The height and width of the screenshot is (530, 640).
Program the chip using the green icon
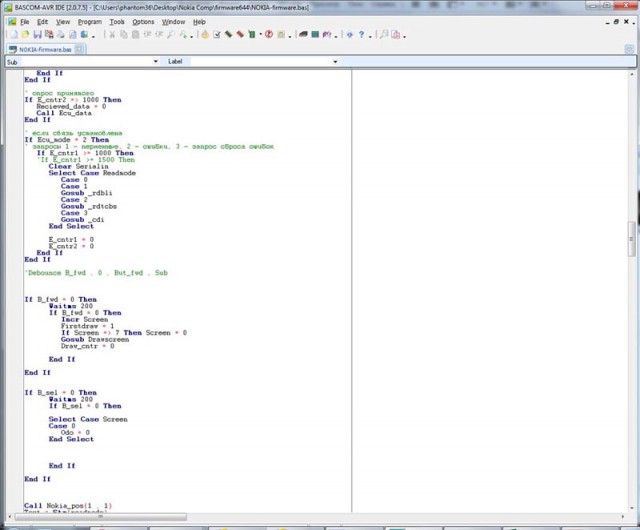click(x=252, y=35)
